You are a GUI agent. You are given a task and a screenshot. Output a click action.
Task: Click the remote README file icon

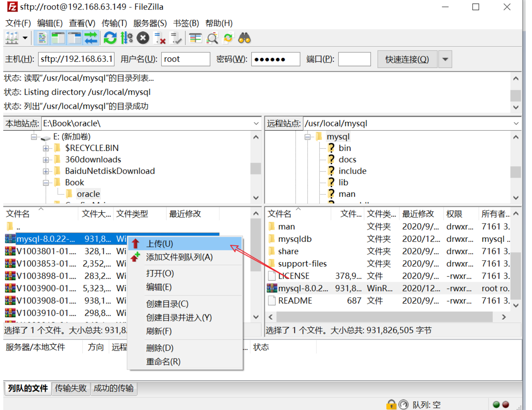tap(272, 301)
